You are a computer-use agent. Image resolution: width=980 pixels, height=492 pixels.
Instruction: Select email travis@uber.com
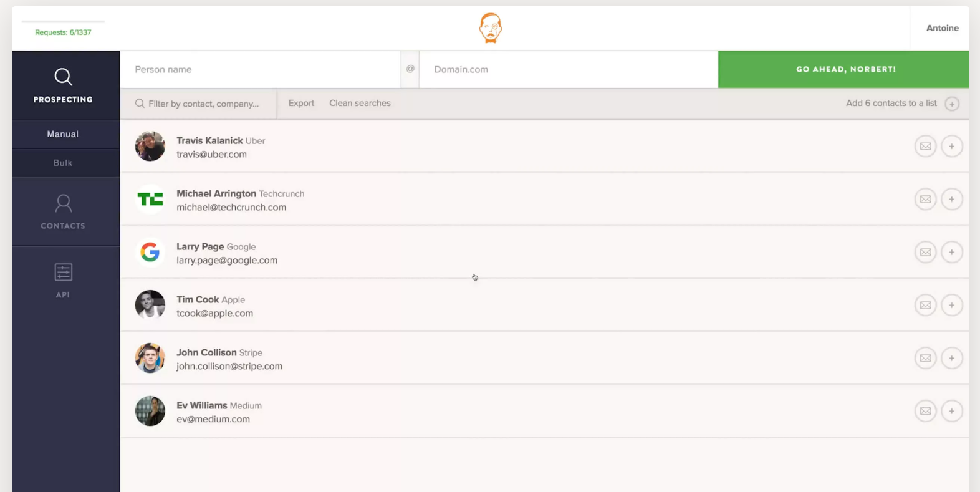(211, 154)
